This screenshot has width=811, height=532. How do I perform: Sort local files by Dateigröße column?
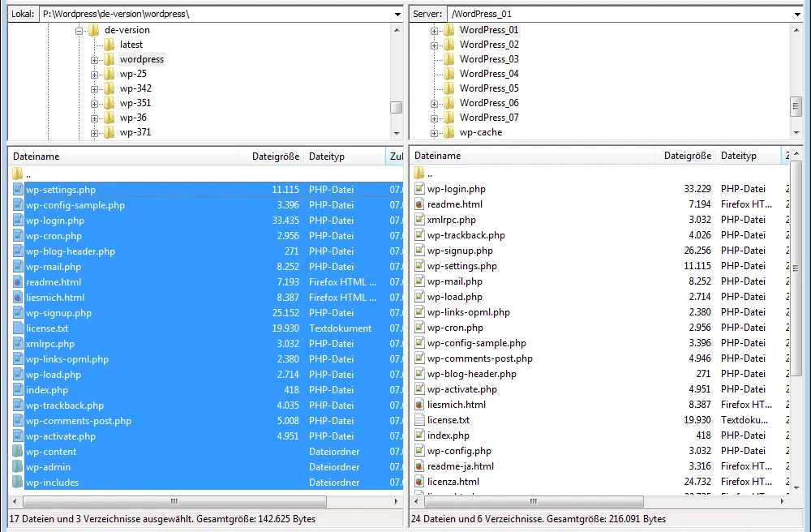pos(276,157)
